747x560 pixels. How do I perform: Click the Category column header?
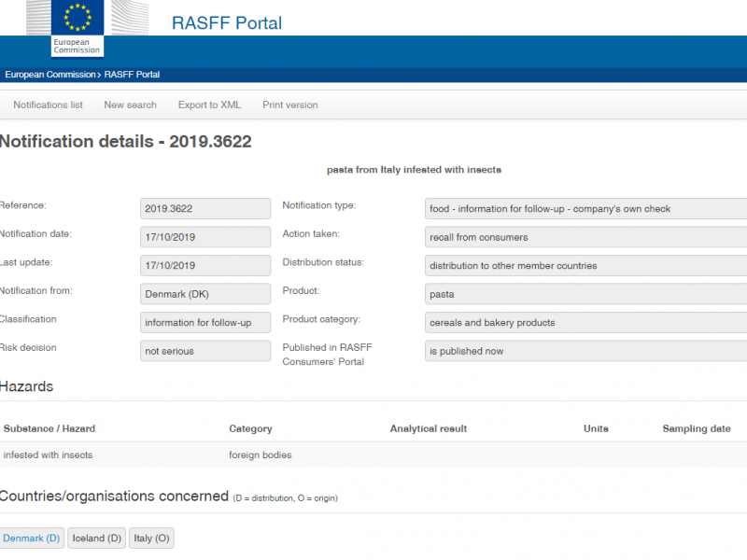tap(250, 428)
